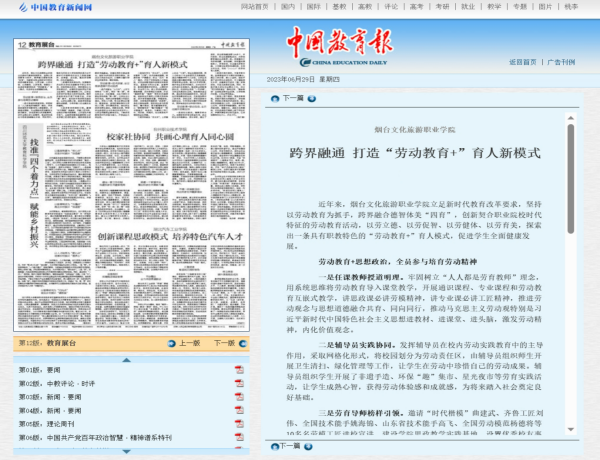Click 返回首页 link

(523, 62)
